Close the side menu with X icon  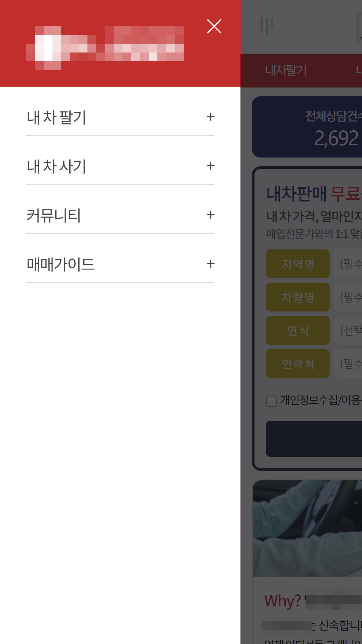pos(214,26)
